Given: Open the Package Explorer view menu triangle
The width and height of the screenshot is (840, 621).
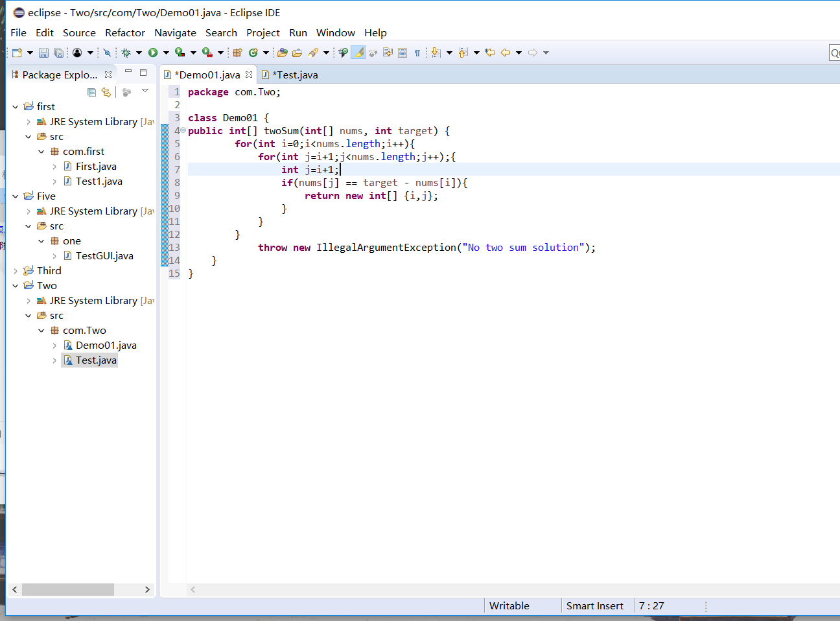Looking at the screenshot, I should pos(145,91).
